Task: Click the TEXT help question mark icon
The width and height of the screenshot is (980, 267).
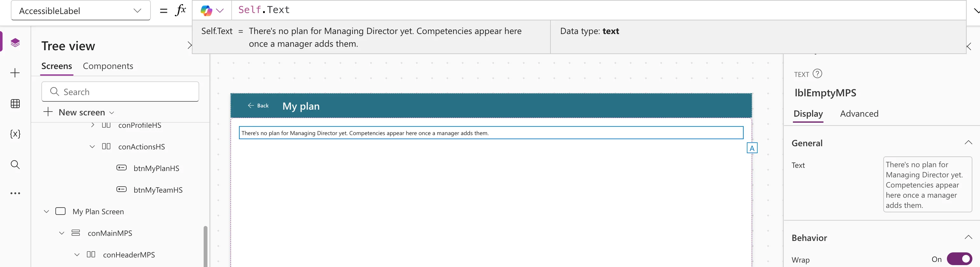Action: 817,74
